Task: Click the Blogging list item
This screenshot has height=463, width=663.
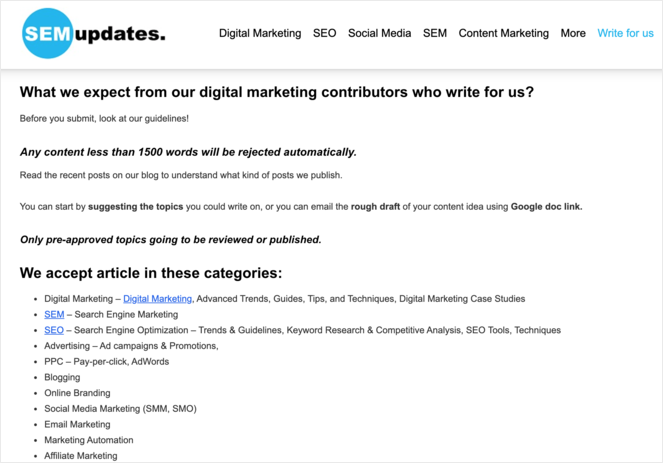Action: coord(62,377)
